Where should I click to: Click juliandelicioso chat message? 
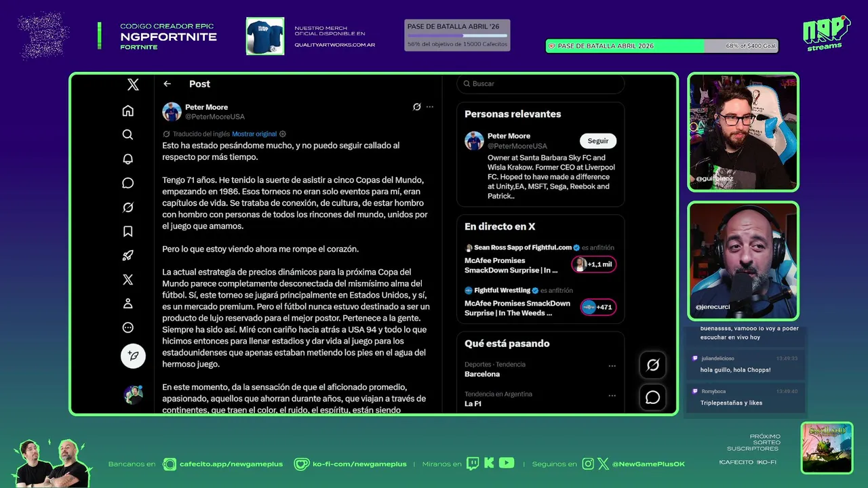click(745, 365)
